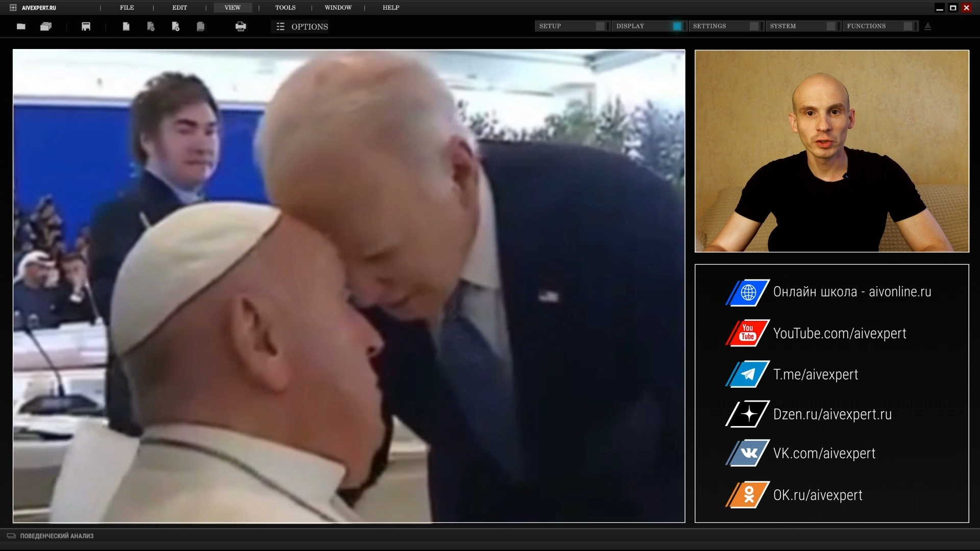Open the TOOLS menu
Image resolution: width=980 pixels, height=551 pixels.
coord(285,8)
